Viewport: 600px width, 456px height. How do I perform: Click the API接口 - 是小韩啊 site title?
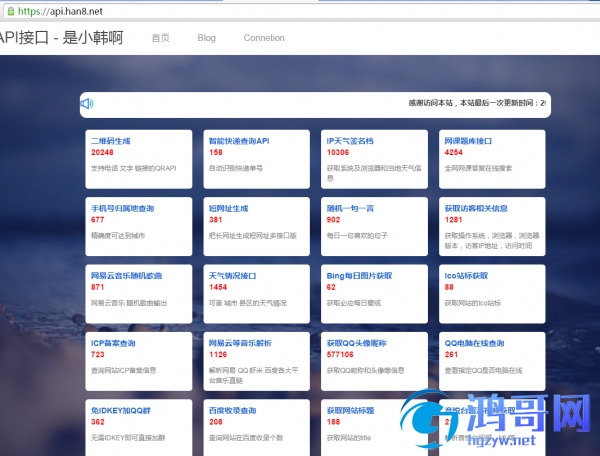click(61, 37)
